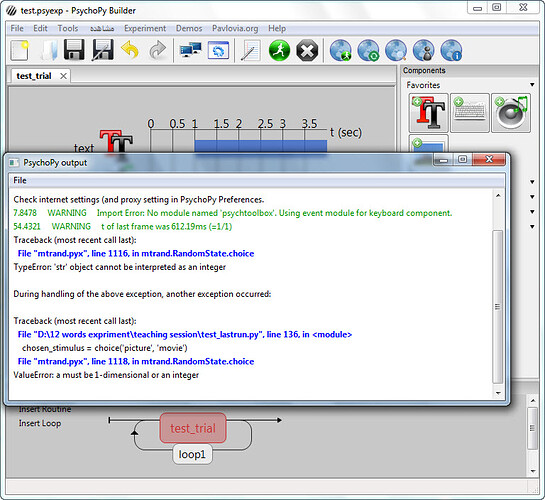Click Pavlovia sync globe icon
The height and width of the screenshot is (500, 545).
368,51
